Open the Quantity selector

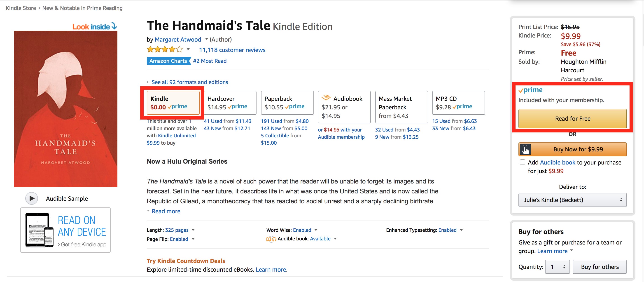click(557, 267)
